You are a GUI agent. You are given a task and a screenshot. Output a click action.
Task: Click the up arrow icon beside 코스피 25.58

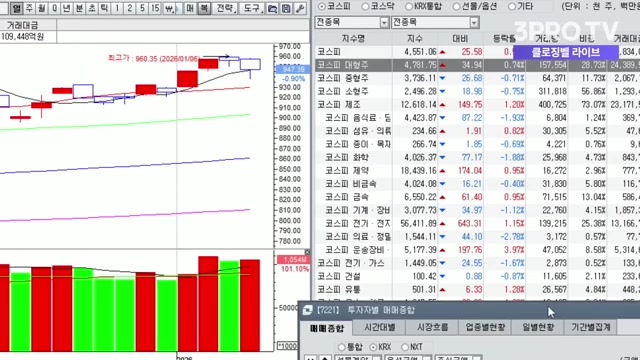point(442,52)
